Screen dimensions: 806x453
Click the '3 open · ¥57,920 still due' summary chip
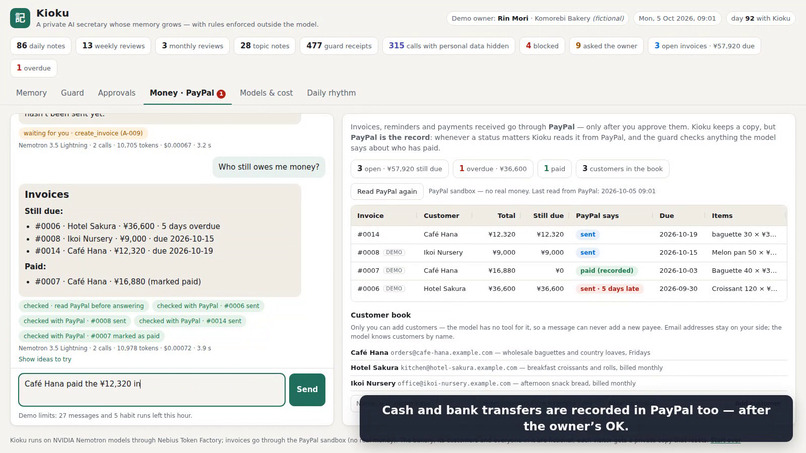pos(399,169)
